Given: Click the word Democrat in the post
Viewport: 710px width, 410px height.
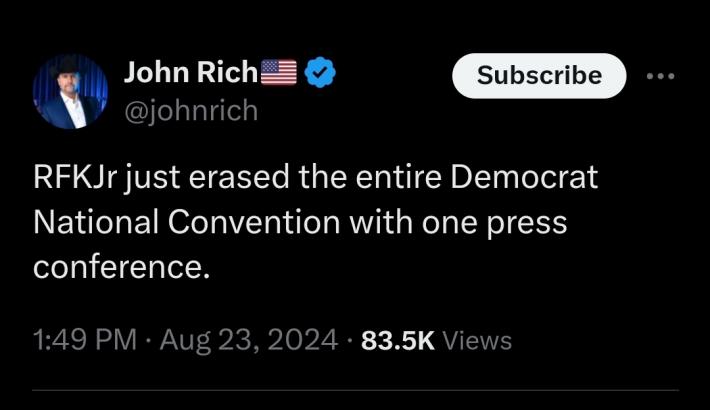Looking at the screenshot, I should pyautogui.click(x=525, y=178).
